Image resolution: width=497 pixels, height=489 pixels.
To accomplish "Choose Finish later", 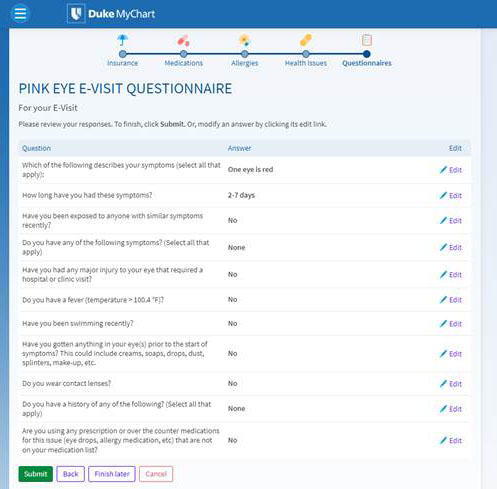I will point(112,474).
